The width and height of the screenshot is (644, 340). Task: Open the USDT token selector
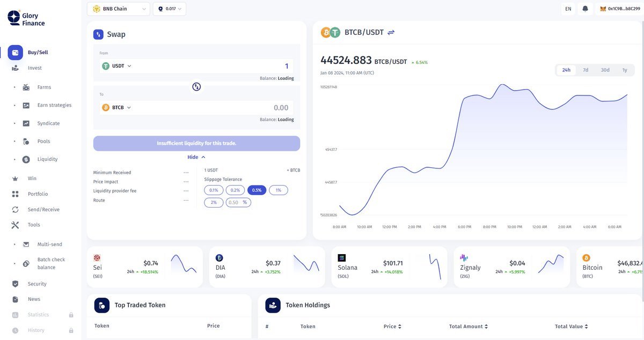pyautogui.click(x=117, y=66)
